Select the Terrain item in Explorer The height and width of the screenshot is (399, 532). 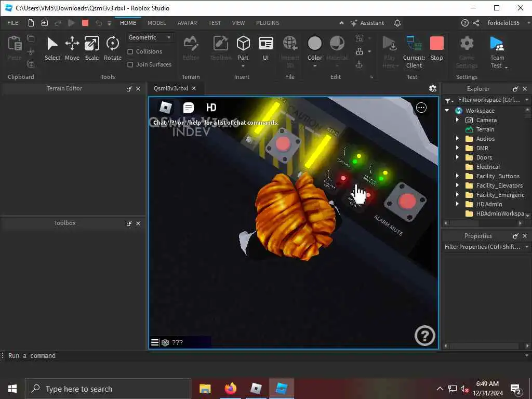click(485, 129)
